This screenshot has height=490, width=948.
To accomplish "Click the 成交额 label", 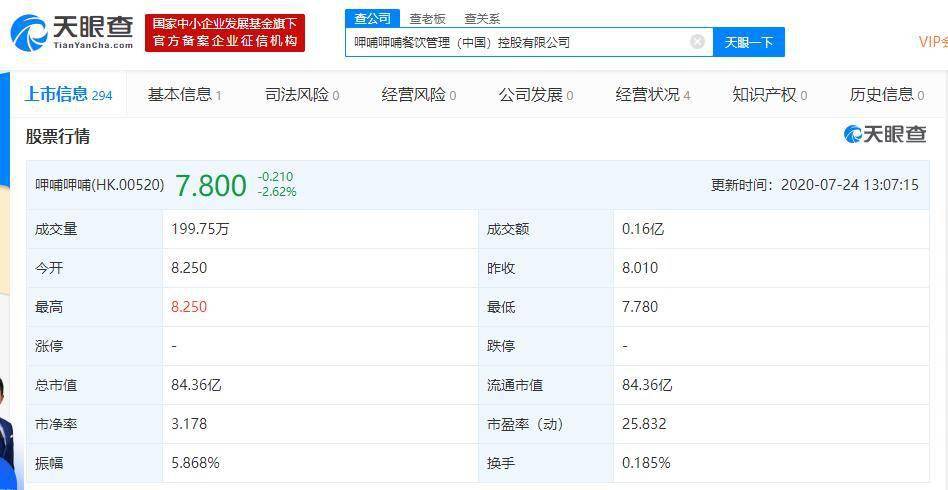I will (x=508, y=229).
